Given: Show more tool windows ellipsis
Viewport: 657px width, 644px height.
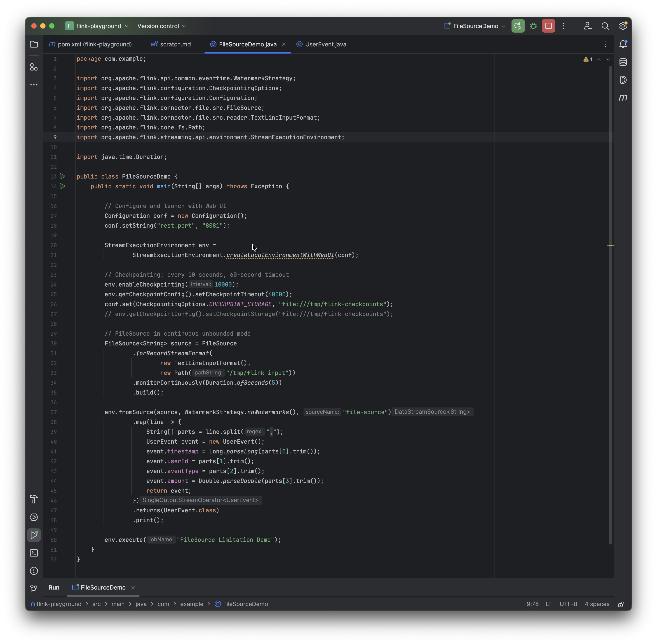Looking at the screenshot, I should point(34,85).
